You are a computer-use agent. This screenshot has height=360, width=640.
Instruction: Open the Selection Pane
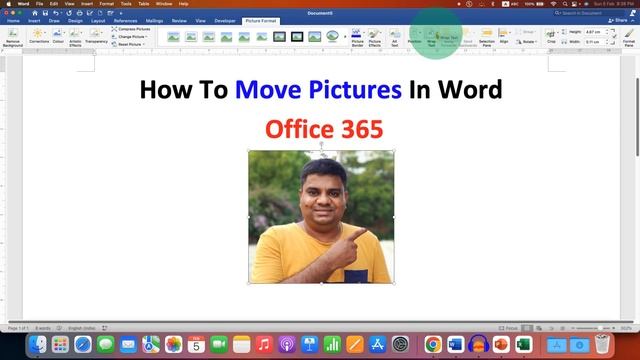click(x=487, y=37)
